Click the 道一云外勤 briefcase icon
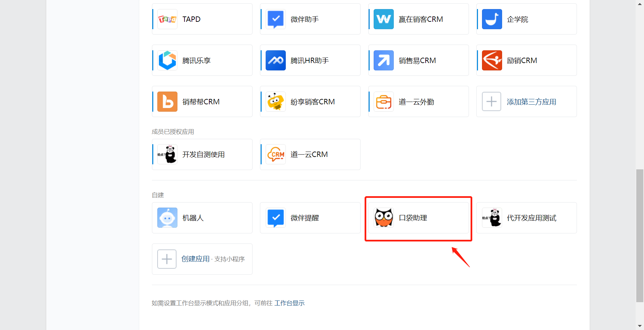 384,102
